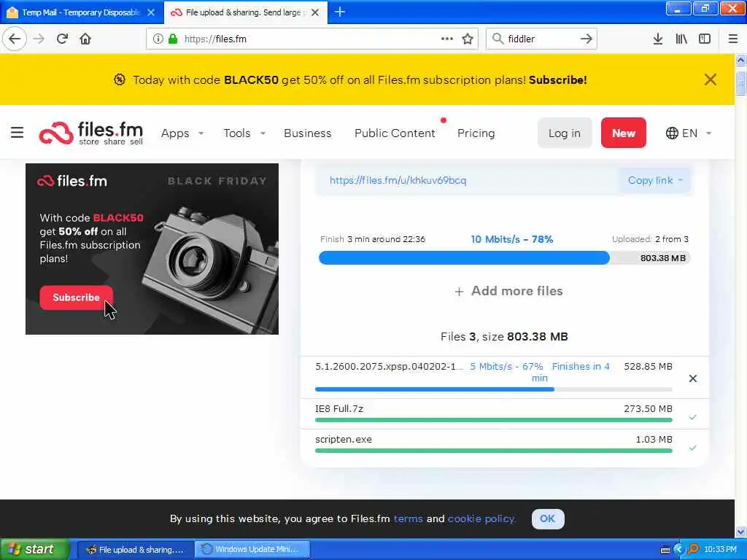Click the 528.85 MB file size
747x560 pixels.
pos(648,367)
